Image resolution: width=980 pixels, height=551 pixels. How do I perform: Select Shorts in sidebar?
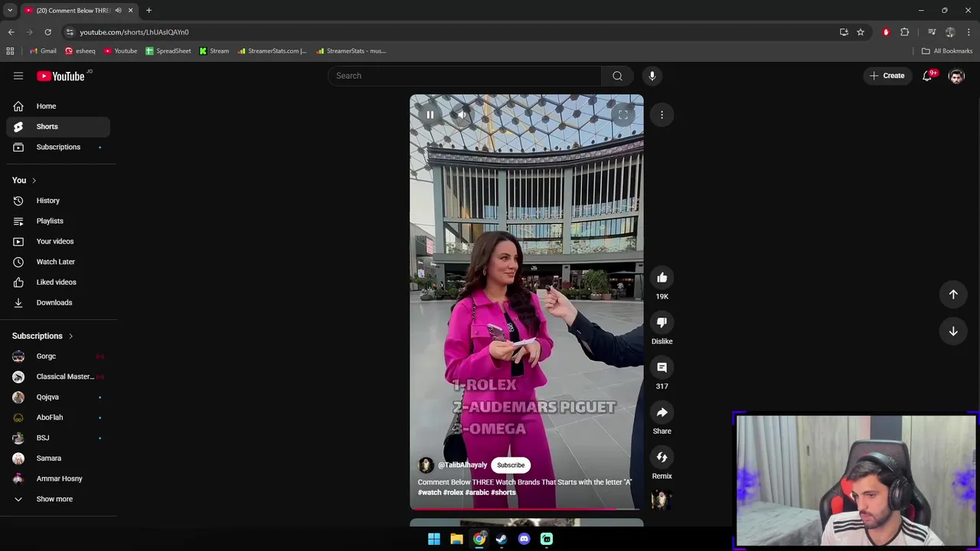(x=58, y=127)
